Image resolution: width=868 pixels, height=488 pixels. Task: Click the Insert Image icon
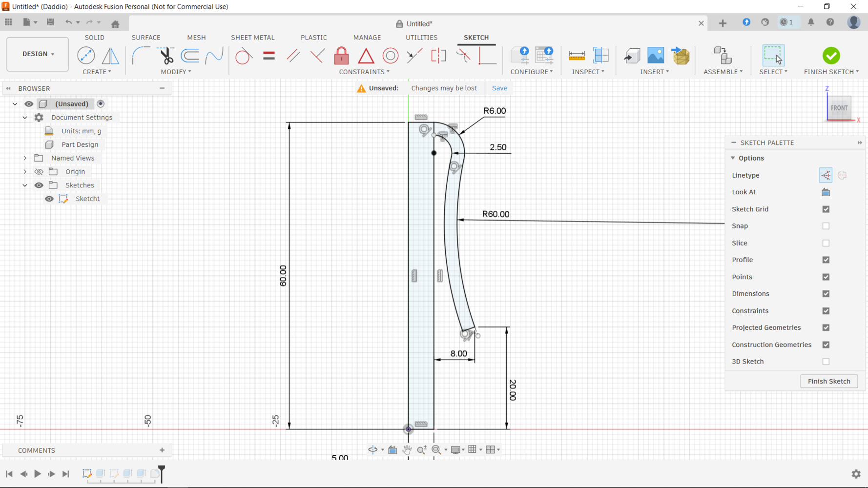(x=655, y=56)
